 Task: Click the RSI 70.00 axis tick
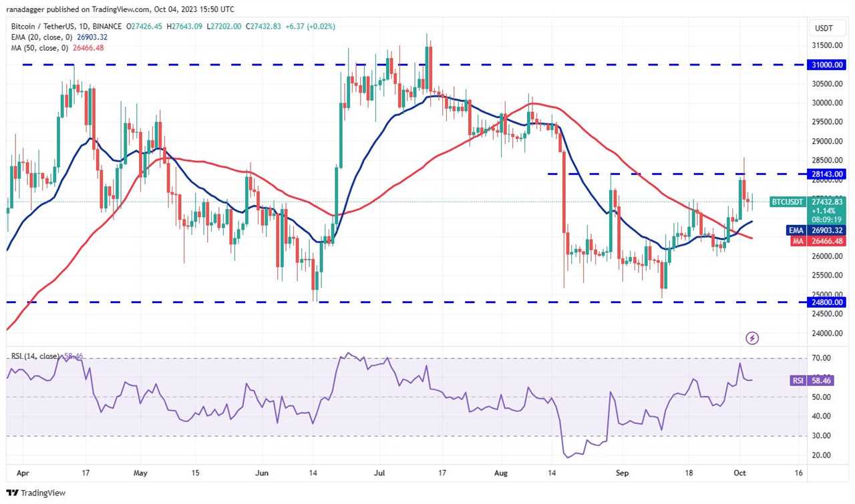tap(821, 358)
